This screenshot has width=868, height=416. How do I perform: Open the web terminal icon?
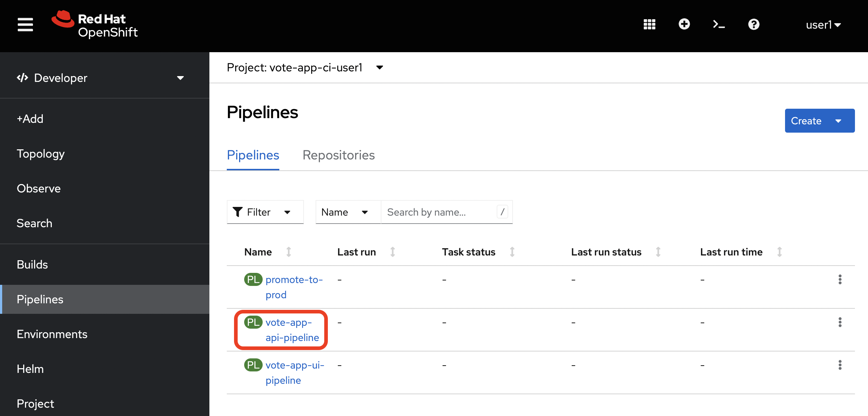[x=719, y=24]
